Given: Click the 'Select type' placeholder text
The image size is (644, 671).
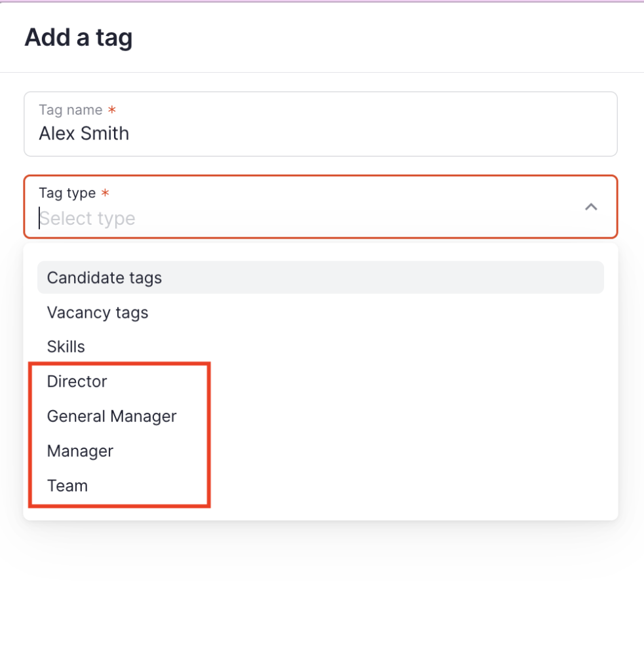Looking at the screenshot, I should pos(88,218).
